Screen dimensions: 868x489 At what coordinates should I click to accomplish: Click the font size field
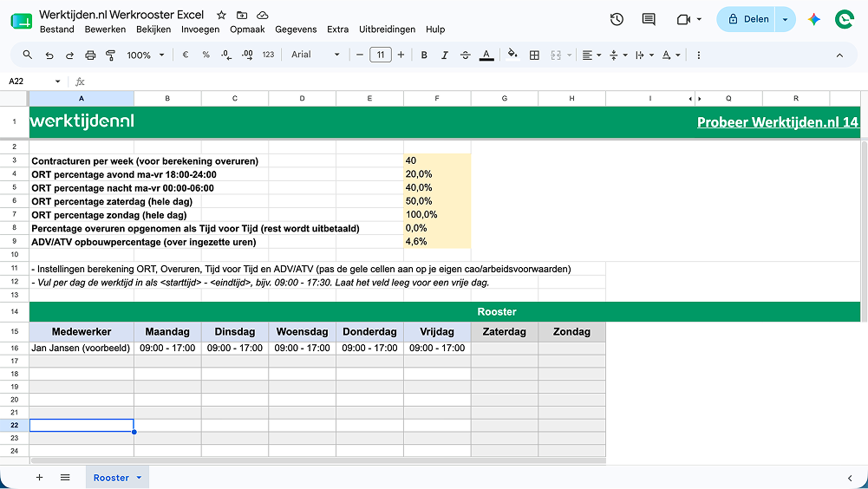point(381,55)
